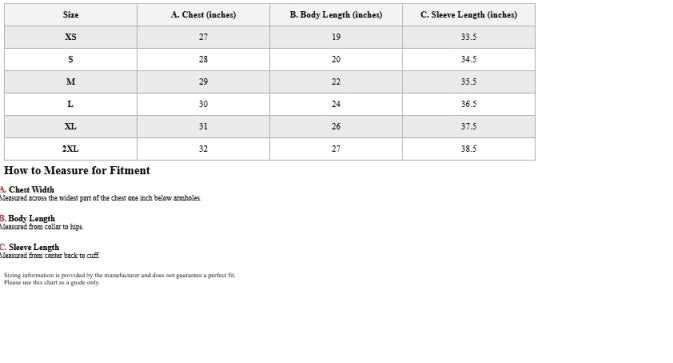
Task: Click the XS size row label
Action: coord(71,37)
